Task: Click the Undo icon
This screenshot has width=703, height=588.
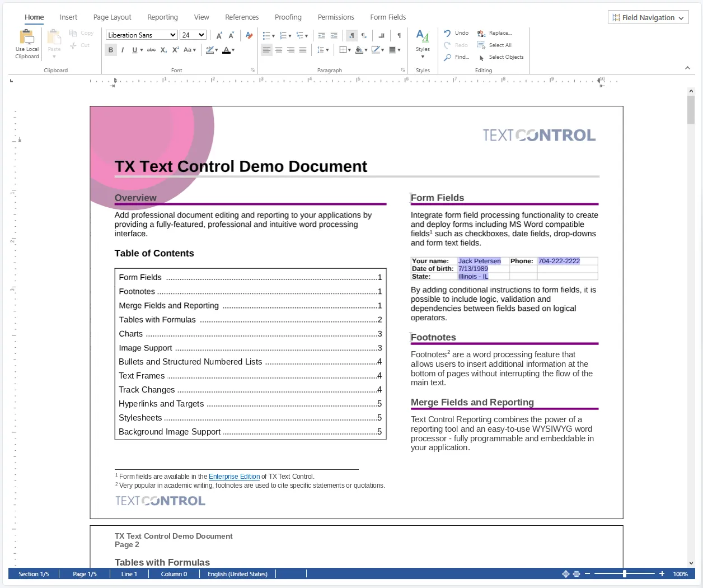Action: coord(447,33)
